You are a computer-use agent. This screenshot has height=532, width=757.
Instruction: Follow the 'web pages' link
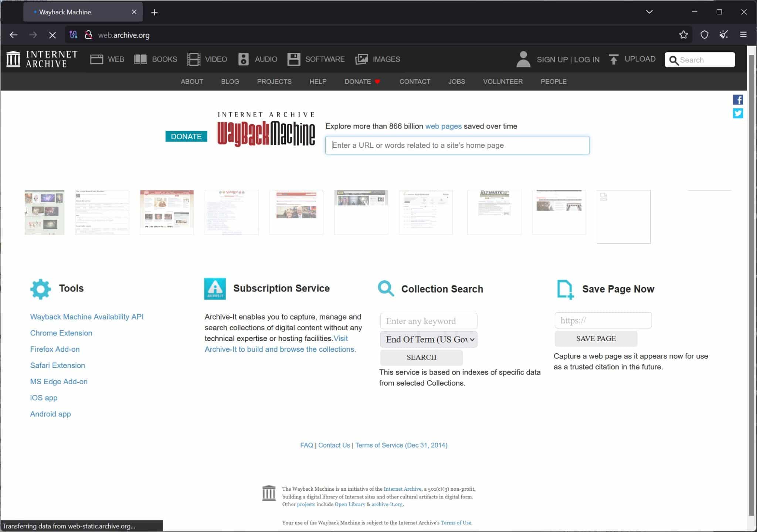click(x=443, y=126)
